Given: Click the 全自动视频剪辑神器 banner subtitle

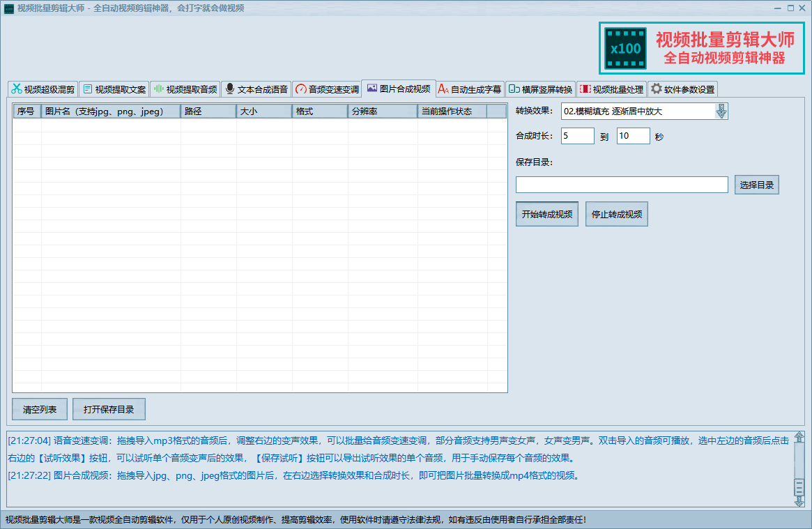Looking at the screenshot, I should (x=724, y=58).
